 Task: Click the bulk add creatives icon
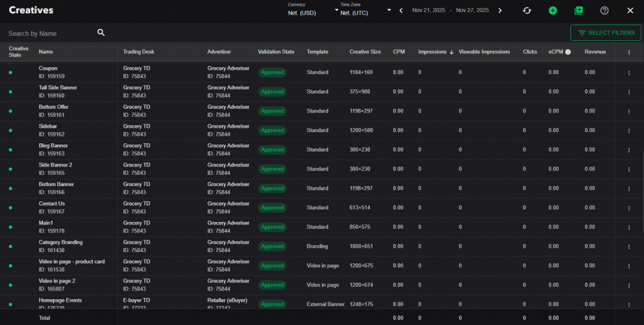tap(579, 11)
